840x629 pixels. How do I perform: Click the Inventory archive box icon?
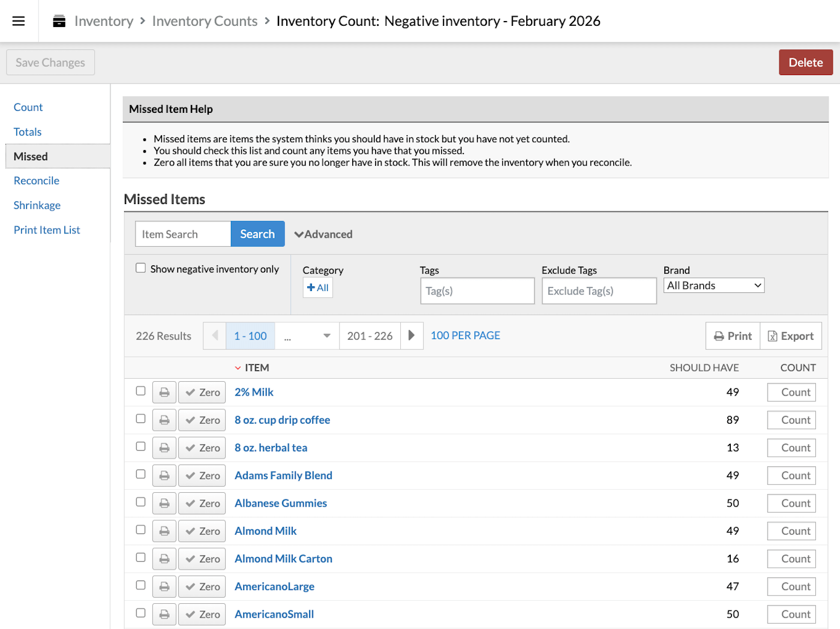click(x=59, y=21)
